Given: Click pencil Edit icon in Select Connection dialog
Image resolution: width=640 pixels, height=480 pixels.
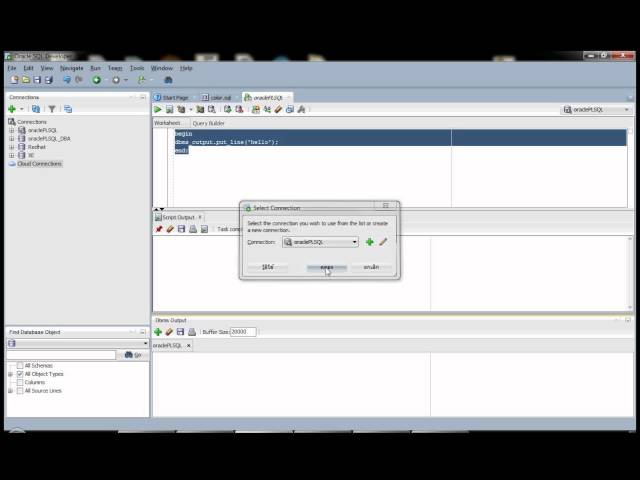Looking at the screenshot, I should (383, 242).
